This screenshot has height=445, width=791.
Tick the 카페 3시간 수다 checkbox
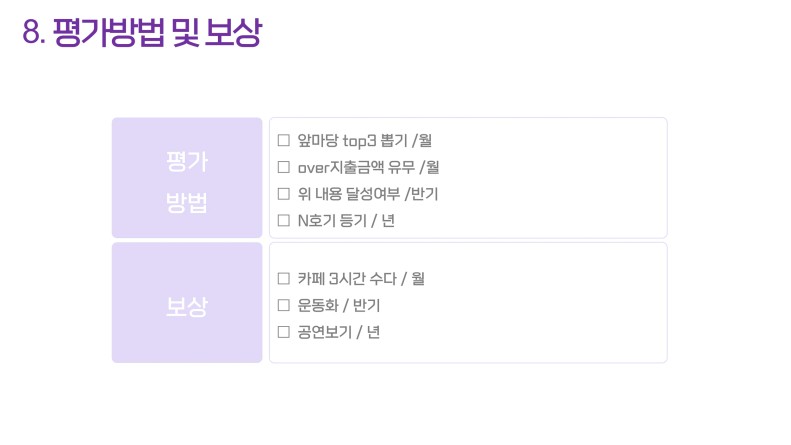click(284, 279)
